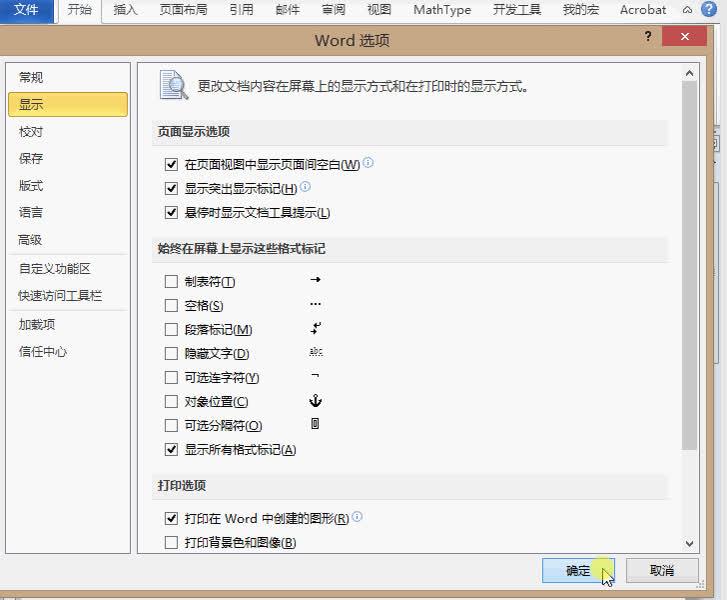727x600 pixels.
Task: Switch to the 审阅 ribbon tab
Action: tap(333, 10)
